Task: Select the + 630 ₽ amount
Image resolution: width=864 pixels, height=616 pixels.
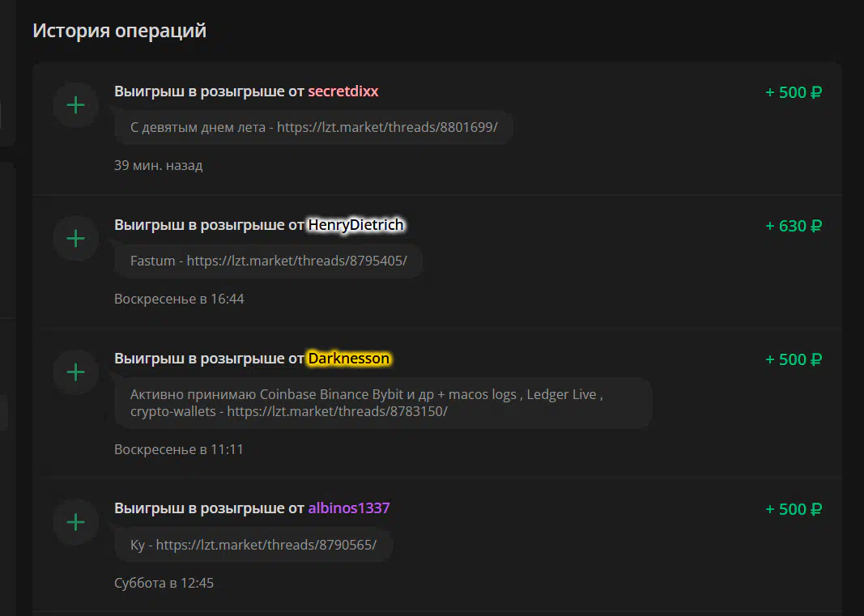Action: click(794, 226)
